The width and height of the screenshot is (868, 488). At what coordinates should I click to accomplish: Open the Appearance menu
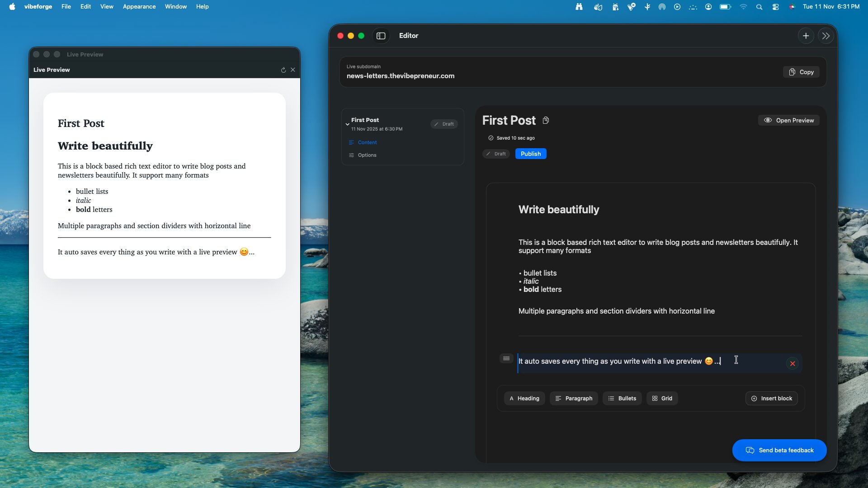point(139,6)
